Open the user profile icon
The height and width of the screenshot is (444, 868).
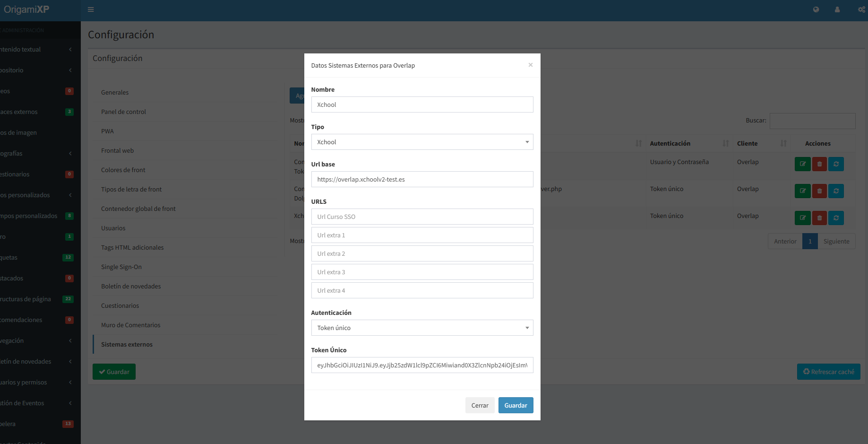tap(837, 9)
